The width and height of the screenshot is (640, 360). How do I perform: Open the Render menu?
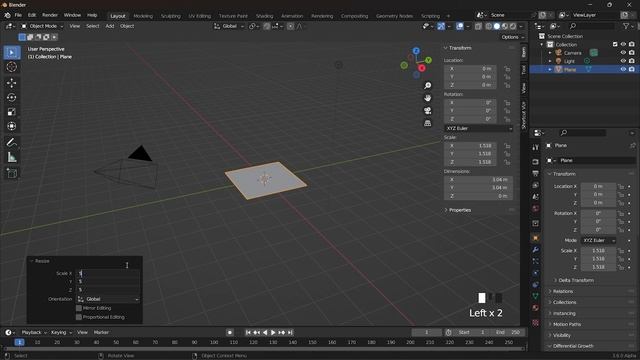(x=50, y=15)
